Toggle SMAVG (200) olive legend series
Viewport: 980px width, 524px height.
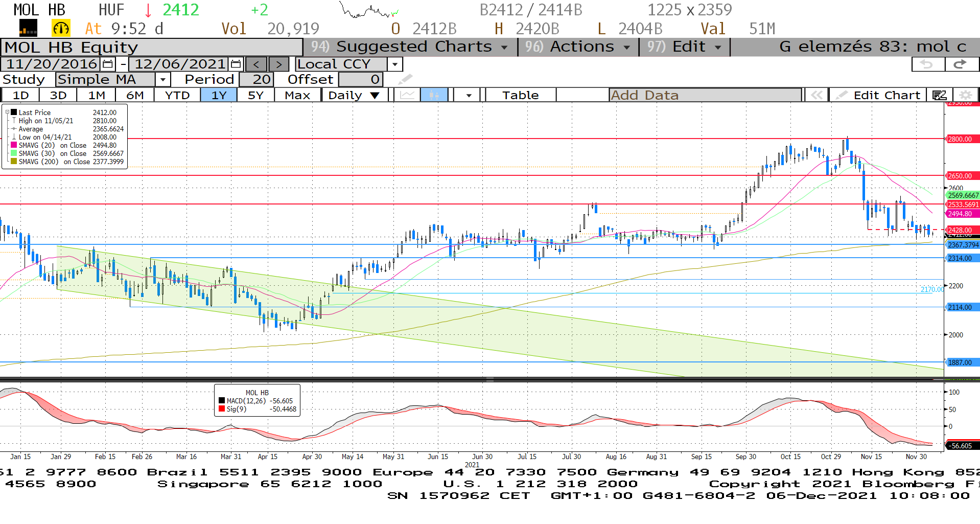14,162
